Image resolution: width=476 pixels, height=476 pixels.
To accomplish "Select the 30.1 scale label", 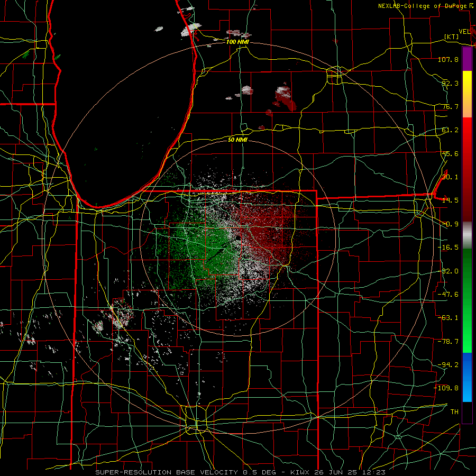I will pyautogui.click(x=450, y=177).
